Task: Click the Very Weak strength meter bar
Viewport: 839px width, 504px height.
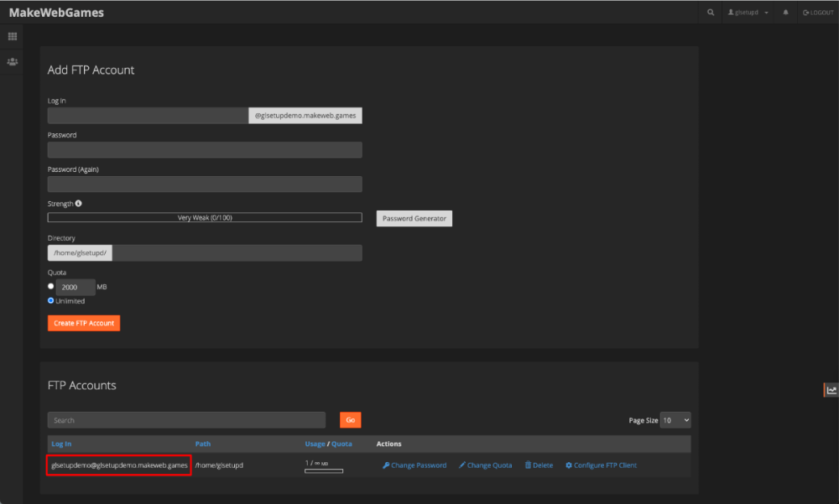Action: click(x=205, y=217)
